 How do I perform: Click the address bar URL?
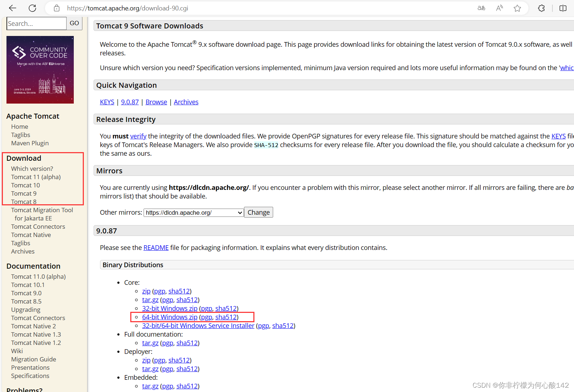(x=127, y=8)
